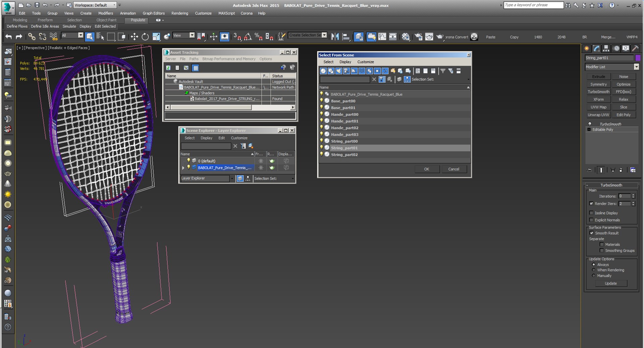The height and width of the screenshot is (348, 644).
Task: Click the purple object color swatch
Action: (x=638, y=58)
